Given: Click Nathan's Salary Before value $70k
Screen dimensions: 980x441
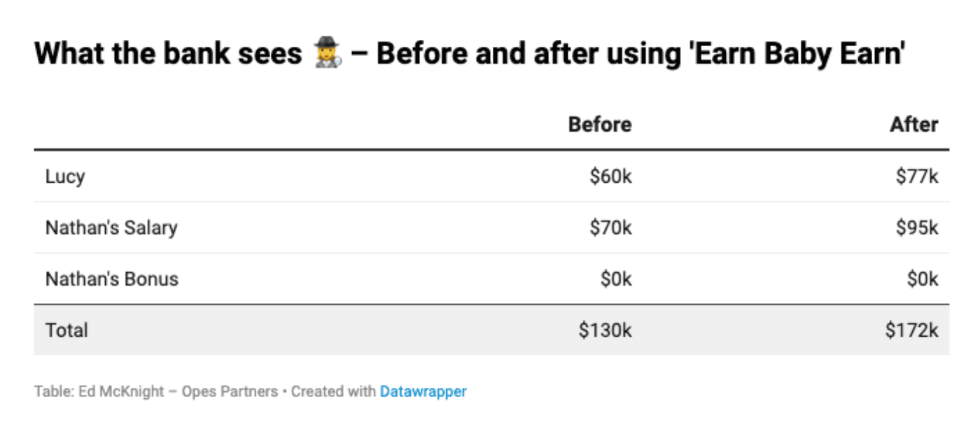Looking at the screenshot, I should pyautogui.click(x=610, y=227).
